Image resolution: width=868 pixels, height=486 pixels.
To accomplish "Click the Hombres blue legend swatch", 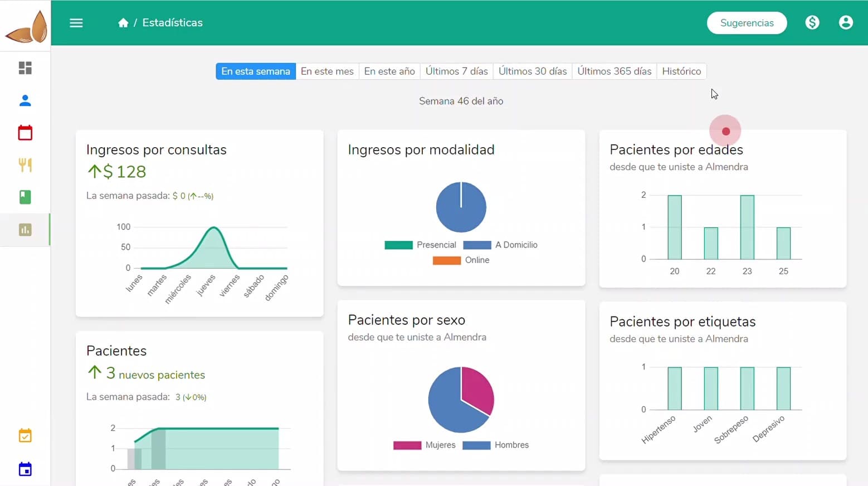I will point(476,445).
